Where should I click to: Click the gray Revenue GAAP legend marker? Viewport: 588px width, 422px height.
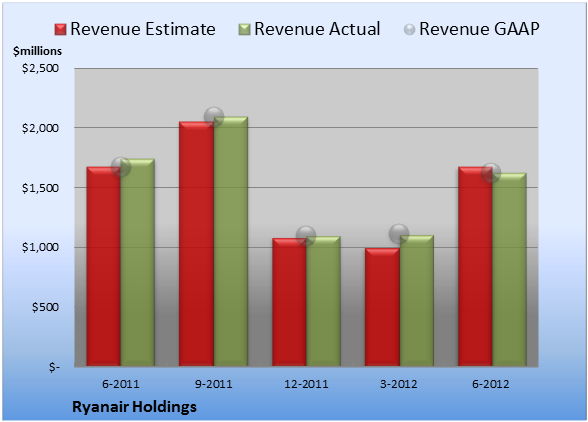click(410, 30)
